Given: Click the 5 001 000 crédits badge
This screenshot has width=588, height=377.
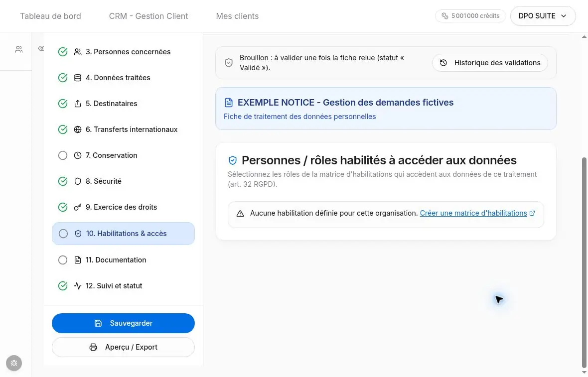Looking at the screenshot, I should click(470, 16).
